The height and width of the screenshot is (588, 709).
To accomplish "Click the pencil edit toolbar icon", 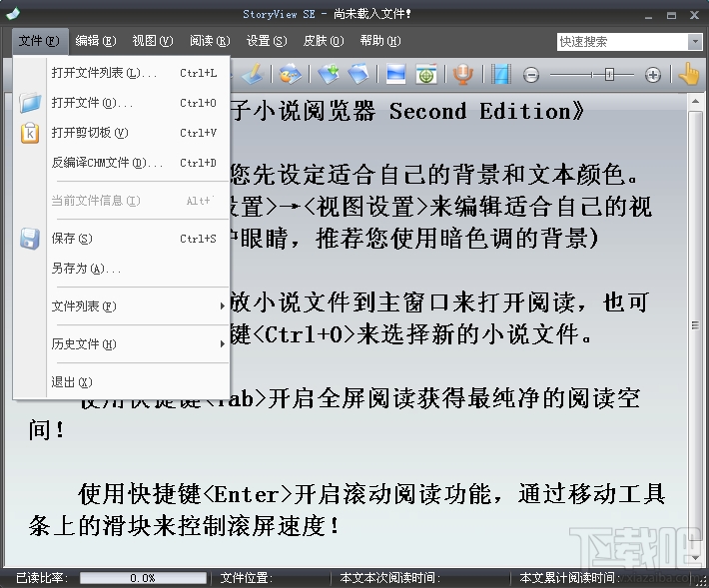I will point(252,74).
